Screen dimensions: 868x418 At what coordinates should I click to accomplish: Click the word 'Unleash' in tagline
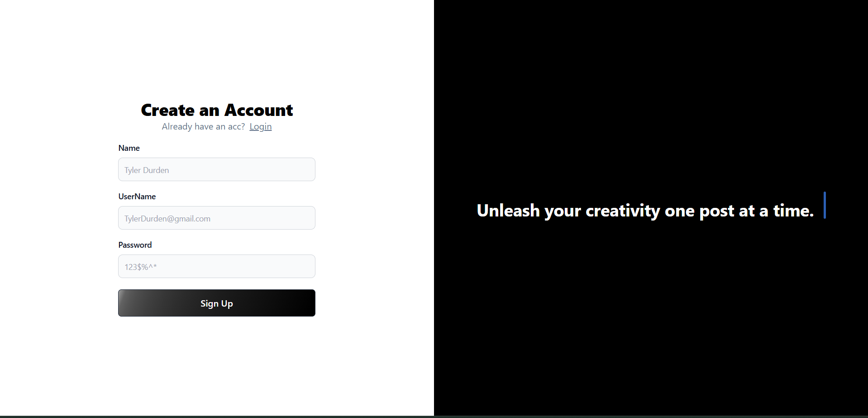[x=508, y=211]
